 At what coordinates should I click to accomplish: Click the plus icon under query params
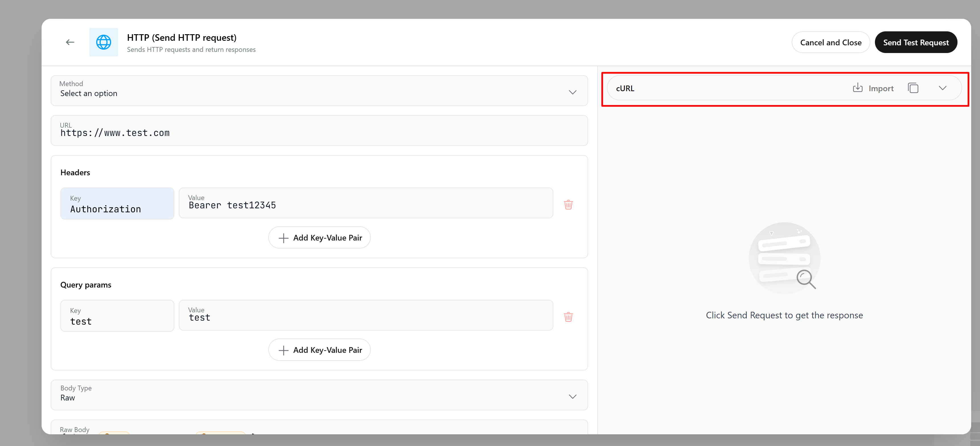(283, 350)
